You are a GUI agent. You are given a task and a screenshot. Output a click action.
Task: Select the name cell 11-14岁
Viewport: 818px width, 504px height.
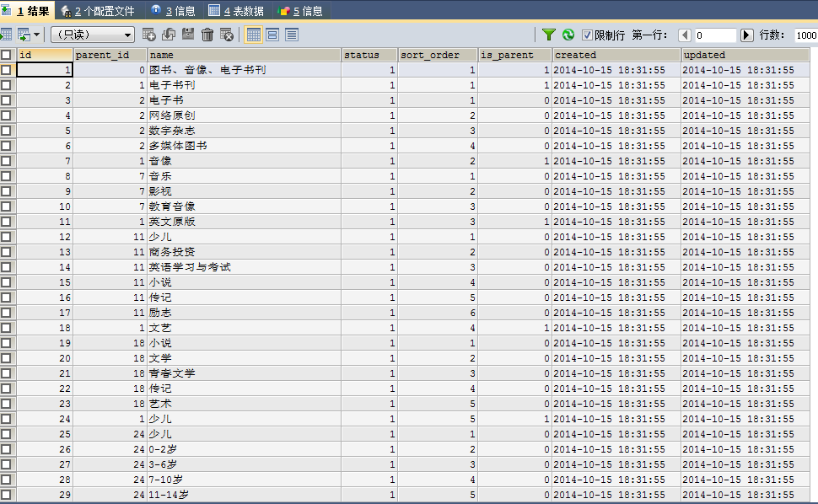coord(245,495)
